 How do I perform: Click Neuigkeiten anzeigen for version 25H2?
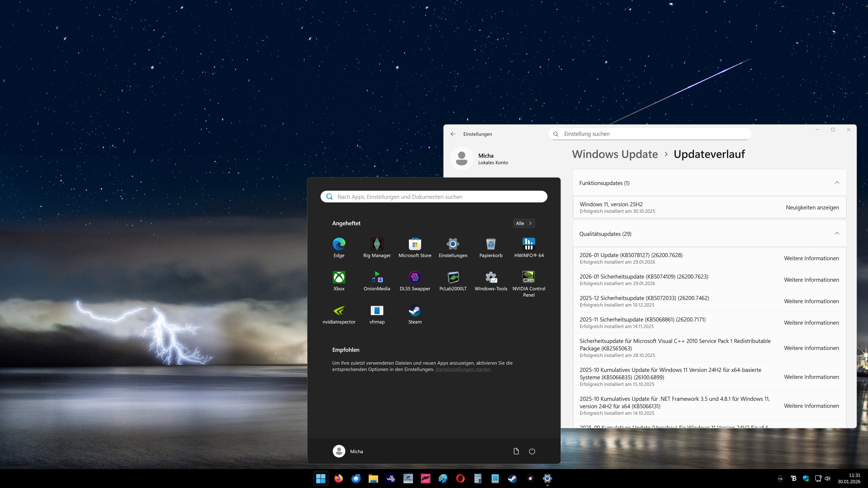pos(812,207)
